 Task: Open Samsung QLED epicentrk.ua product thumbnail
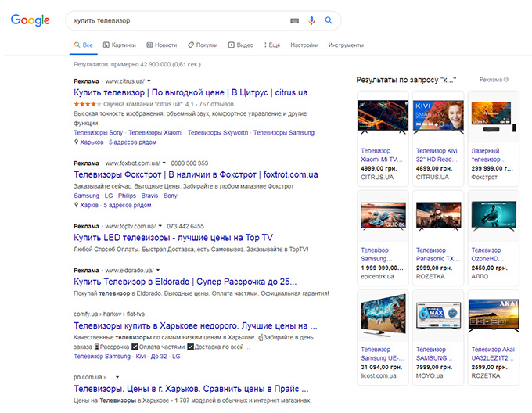click(383, 216)
